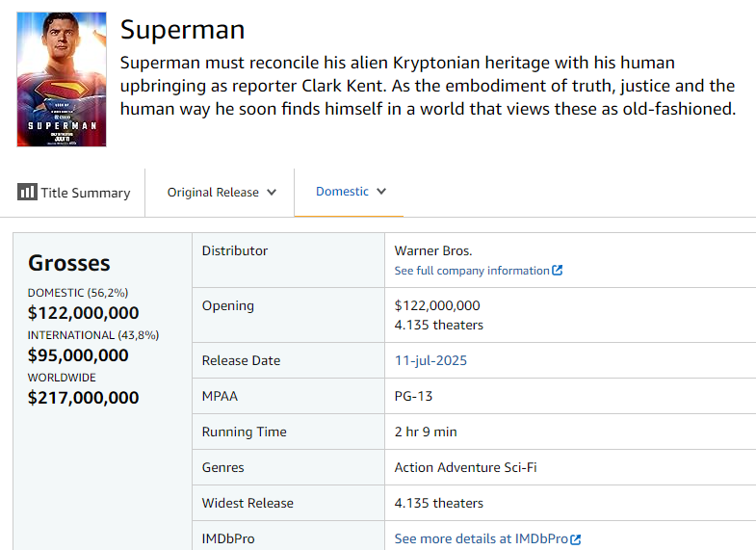
Task: Click external link icon beside IMDbPro details
Action: tap(575, 539)
